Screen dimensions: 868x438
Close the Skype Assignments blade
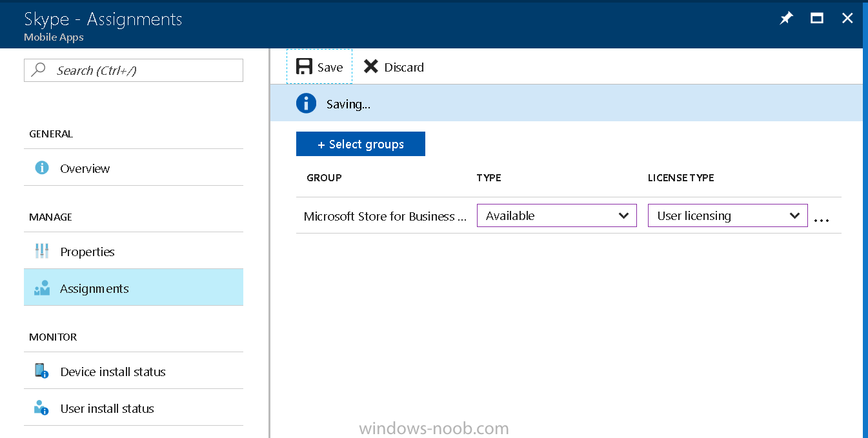click(847, 18)
